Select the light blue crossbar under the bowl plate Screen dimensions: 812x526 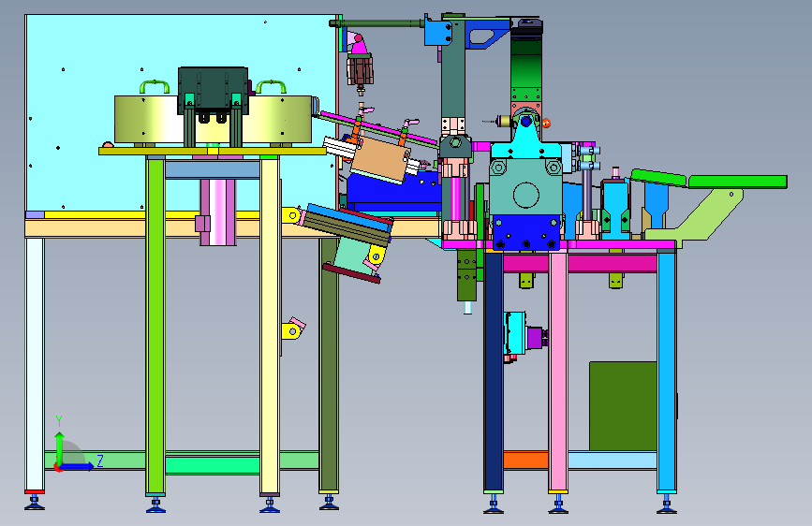213,169
